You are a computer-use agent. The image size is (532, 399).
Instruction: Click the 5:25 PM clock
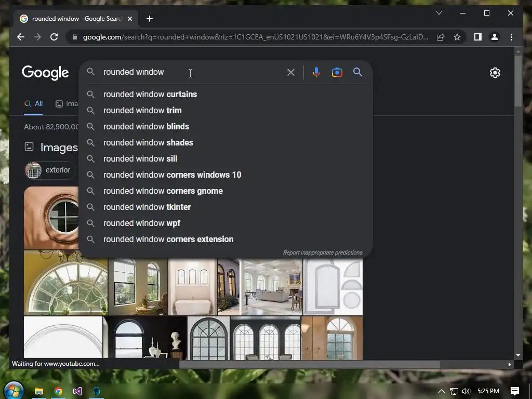pyautogui.click(x=488, y=391)
